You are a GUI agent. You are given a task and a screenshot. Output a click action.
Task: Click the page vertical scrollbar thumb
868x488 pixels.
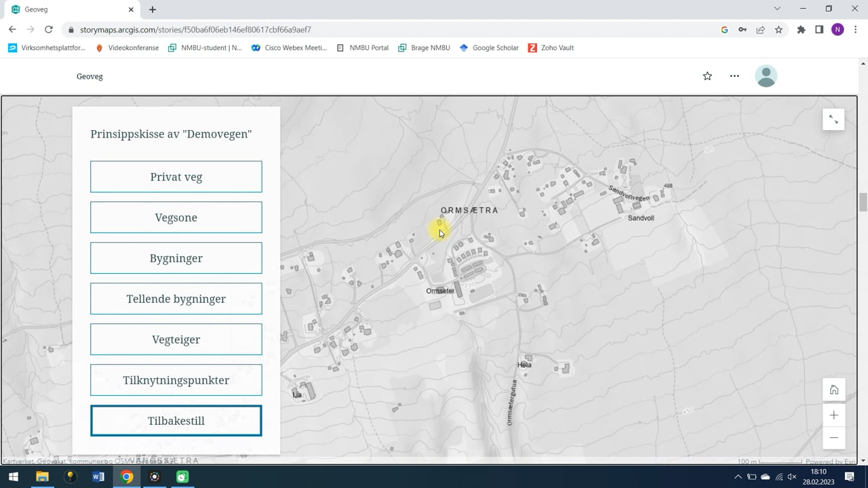point(863,202)
